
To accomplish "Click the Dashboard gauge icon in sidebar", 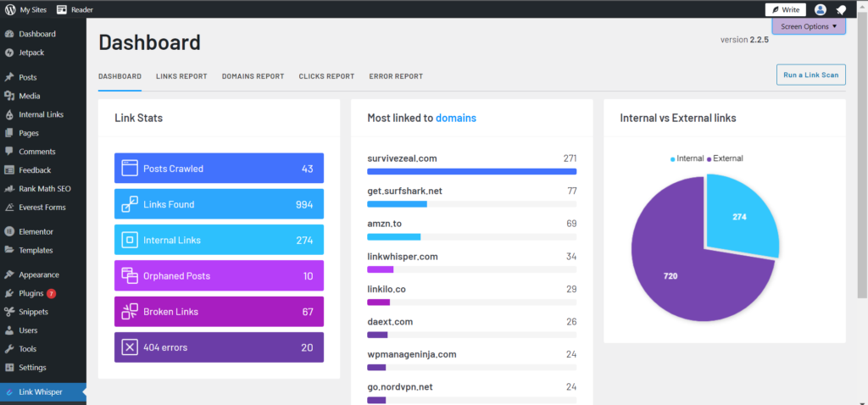I will [x=8, y=34].
